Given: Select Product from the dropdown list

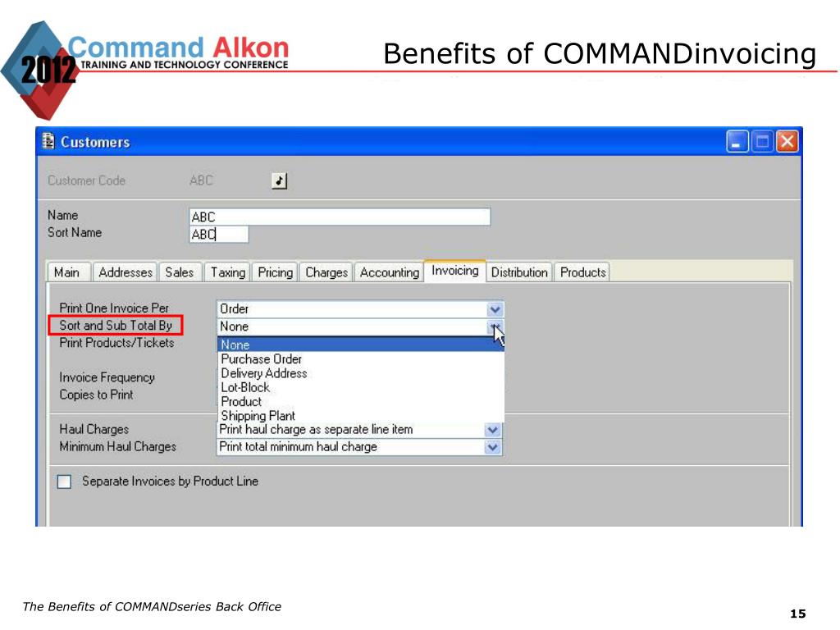Looking at the screenshot, I should click(x=361, y=401).
